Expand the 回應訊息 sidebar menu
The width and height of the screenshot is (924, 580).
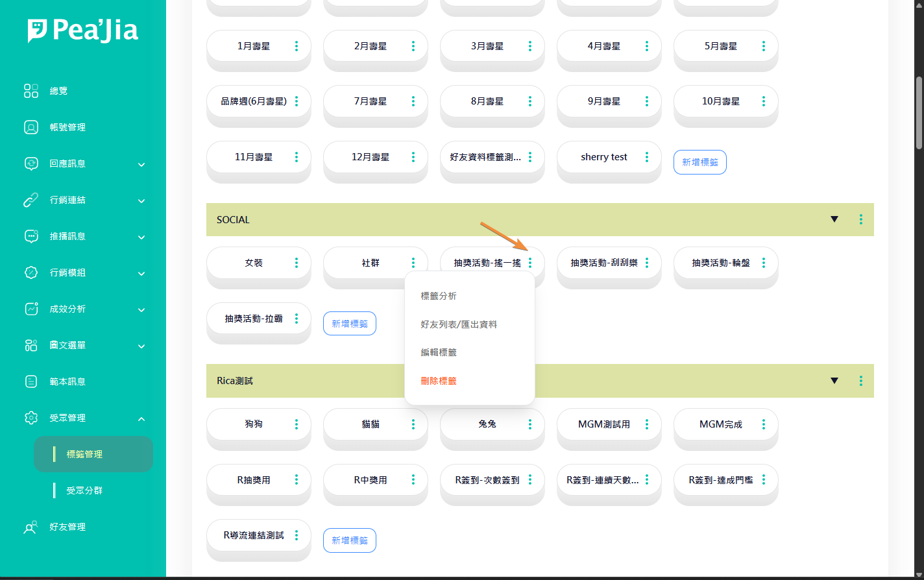coord(141,164)
